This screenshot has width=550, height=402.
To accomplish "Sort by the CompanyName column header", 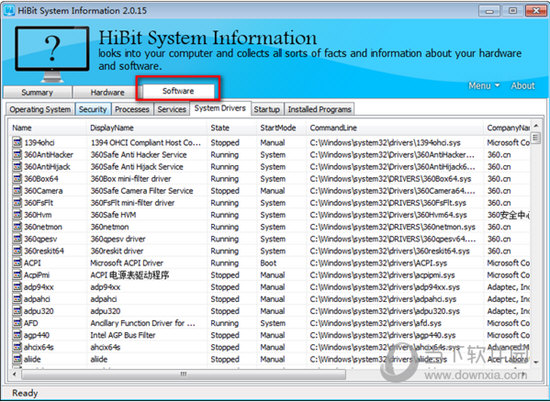I will point(507,128).
